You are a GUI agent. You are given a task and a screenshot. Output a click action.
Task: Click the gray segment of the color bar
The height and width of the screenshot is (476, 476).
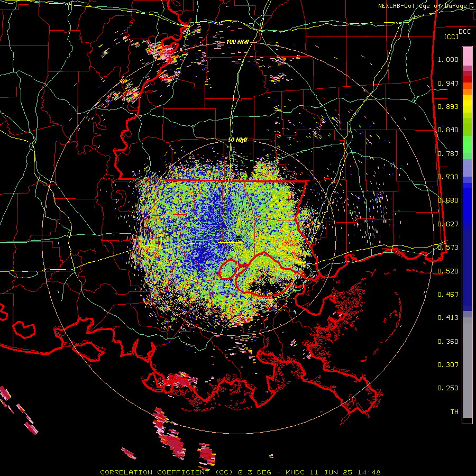click(x=467, y=368)
